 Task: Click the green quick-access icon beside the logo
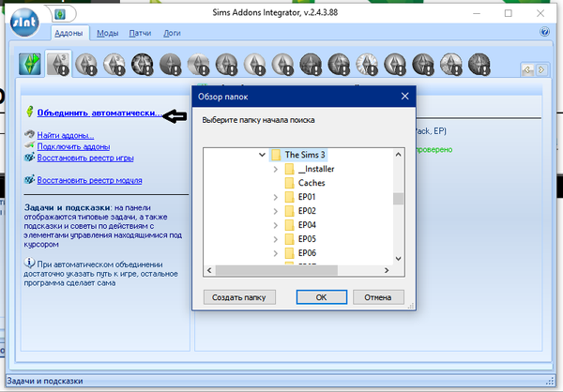point(60,14)
